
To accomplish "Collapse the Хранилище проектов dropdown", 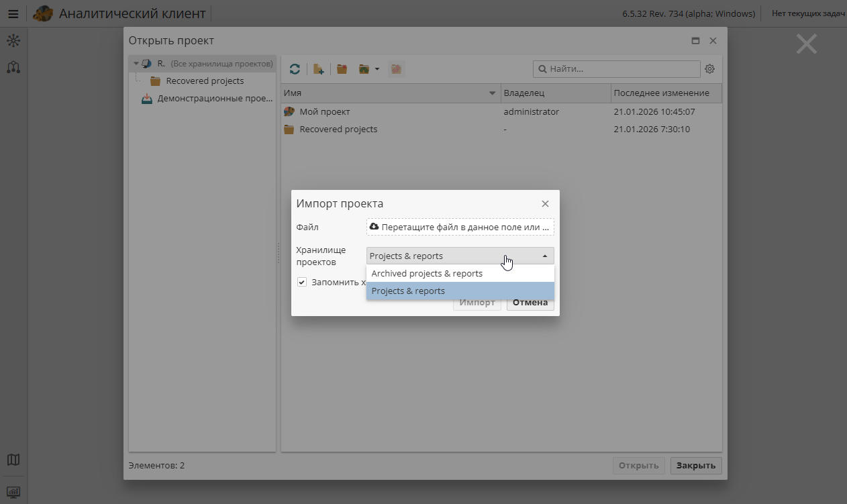I will [x=545, y=256].
